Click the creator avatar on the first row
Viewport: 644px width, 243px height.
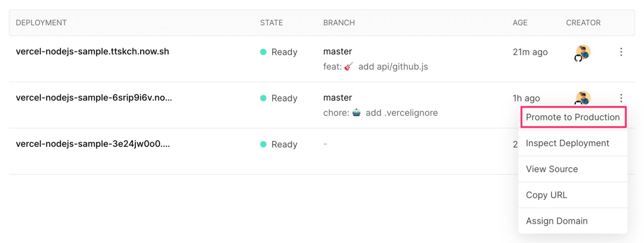[x=583, y=53]
